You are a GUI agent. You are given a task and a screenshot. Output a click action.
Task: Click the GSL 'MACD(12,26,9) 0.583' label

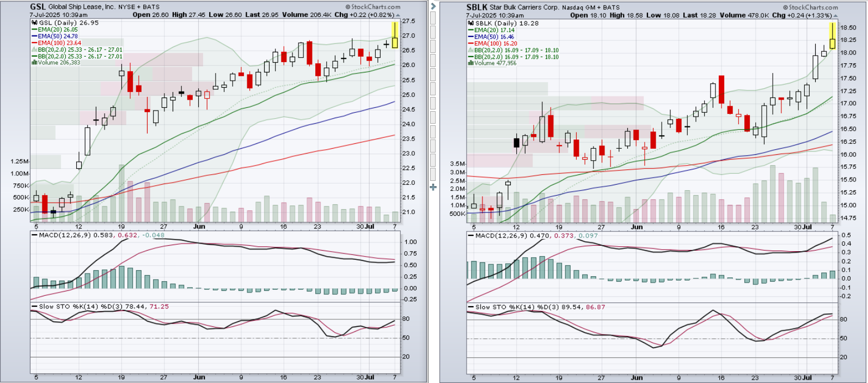coord(76,235)
